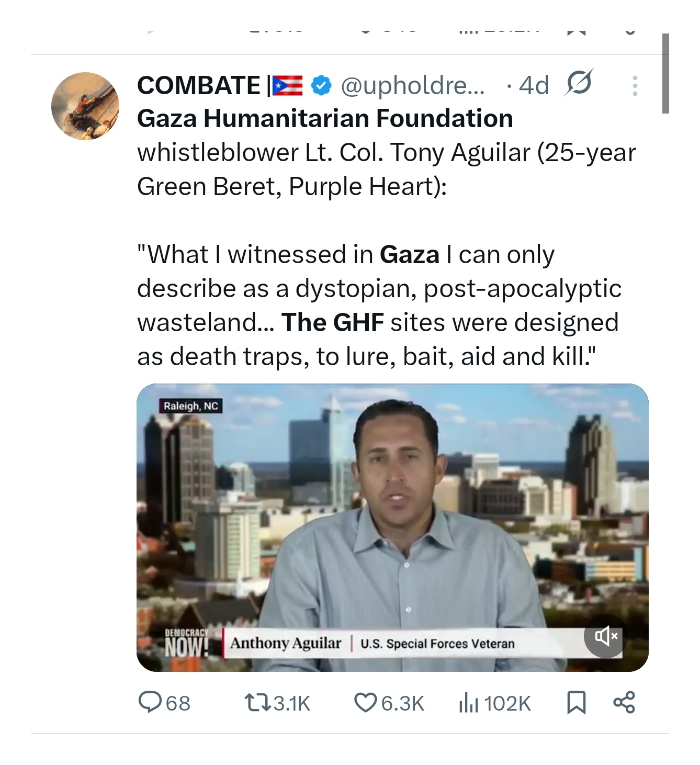Screen dimensions: 700x765
Task: Open the three-dot more options menu
Action: [x=635, y=86]
